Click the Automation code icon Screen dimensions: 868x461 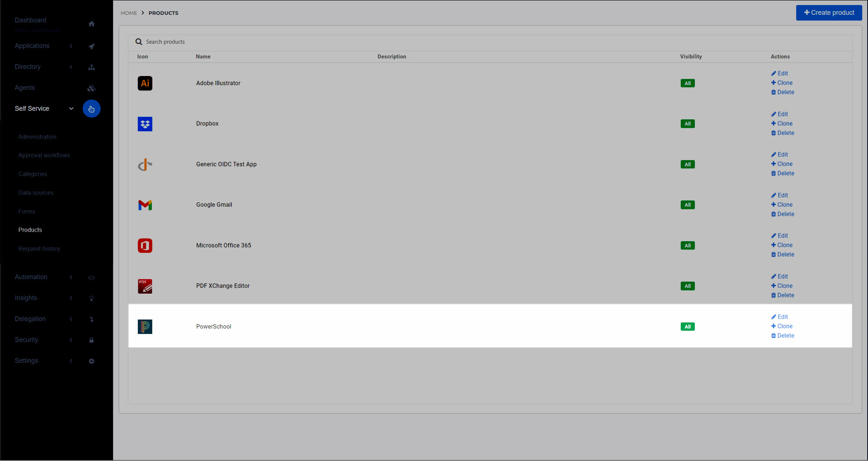[91, 277]
